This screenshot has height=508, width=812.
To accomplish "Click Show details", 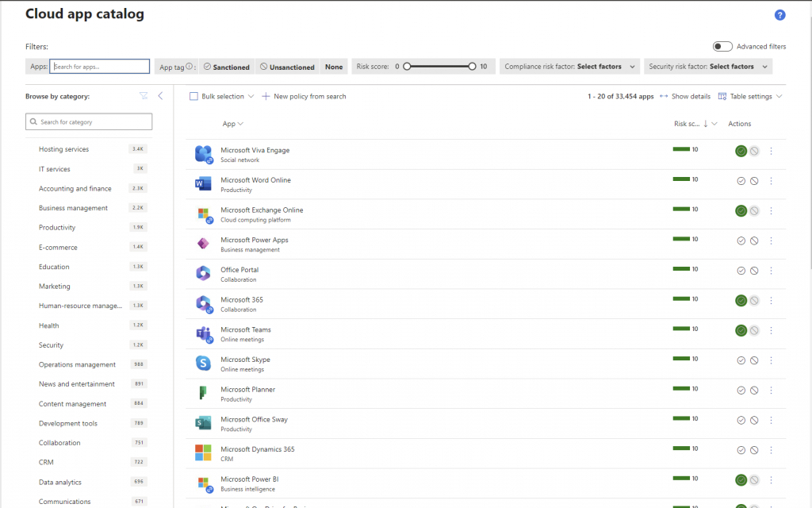I will 684,96.
